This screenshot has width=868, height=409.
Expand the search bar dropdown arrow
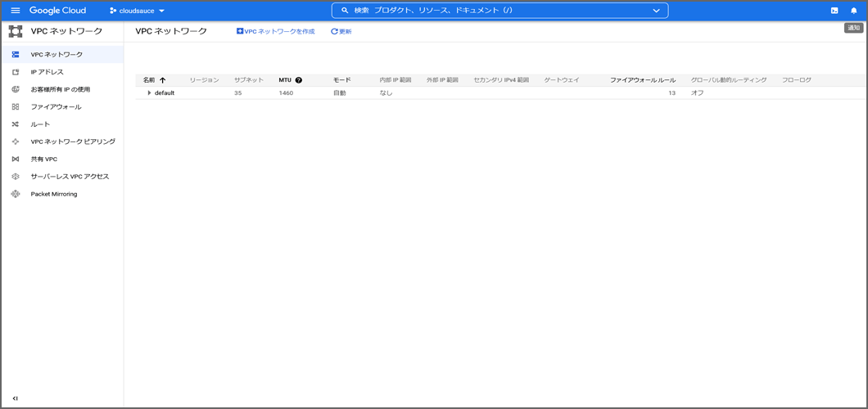[657, 11]
